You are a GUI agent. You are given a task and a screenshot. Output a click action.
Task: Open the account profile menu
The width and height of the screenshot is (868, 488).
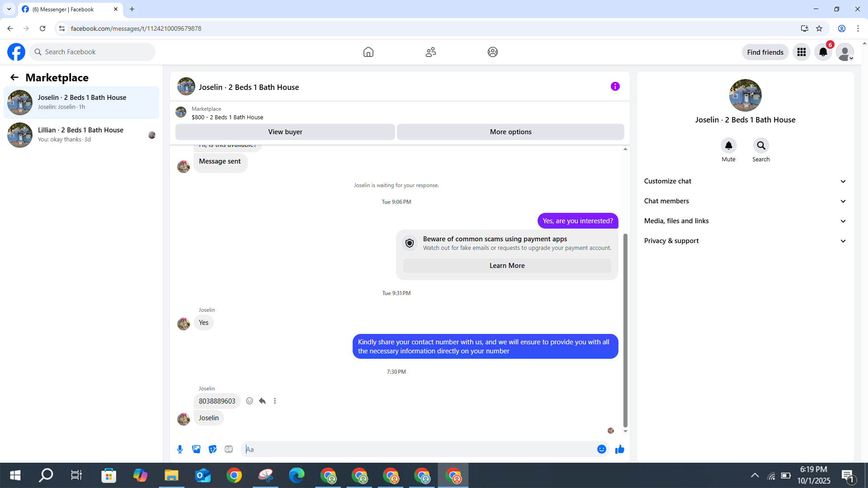point(845,52)
